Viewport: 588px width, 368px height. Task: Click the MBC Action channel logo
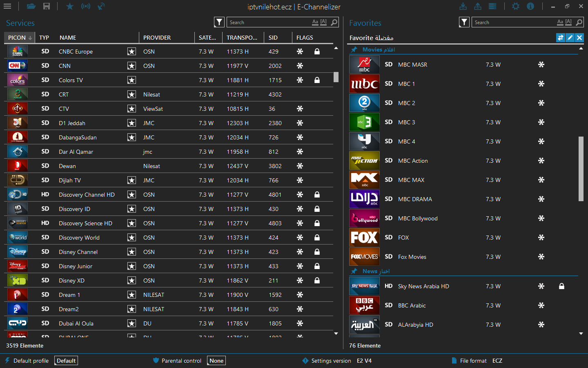[x=364, y=161]
